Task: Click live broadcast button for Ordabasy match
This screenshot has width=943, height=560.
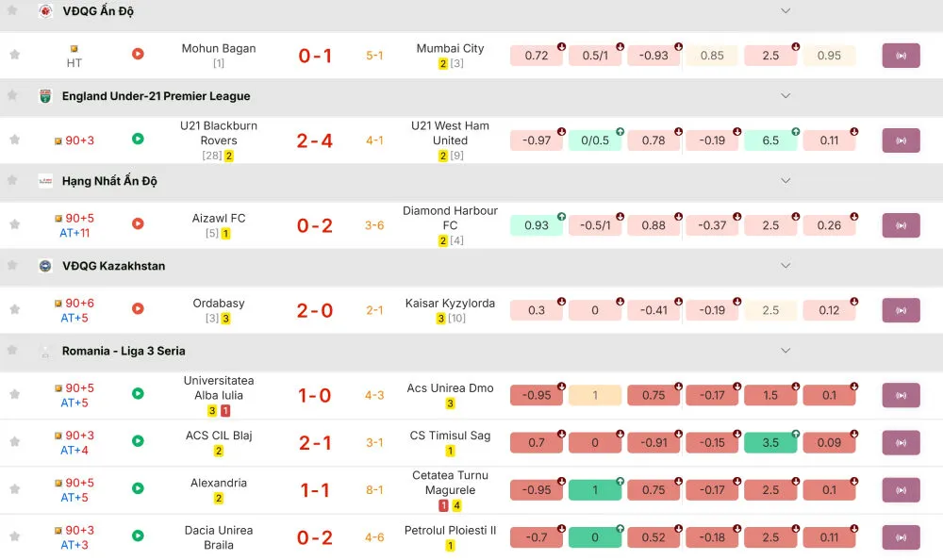Action: pyautogui.click(x=901, y=310)
